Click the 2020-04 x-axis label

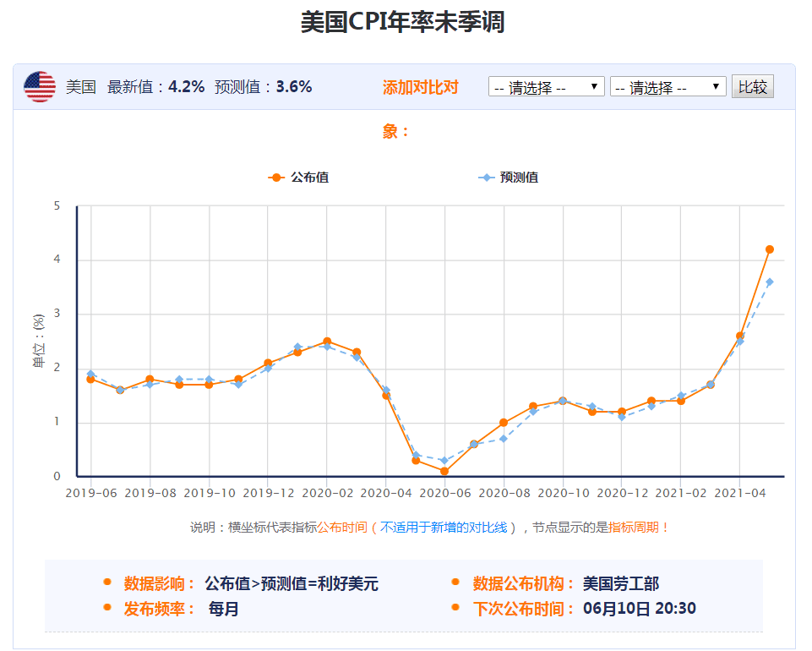pos(386,493)
